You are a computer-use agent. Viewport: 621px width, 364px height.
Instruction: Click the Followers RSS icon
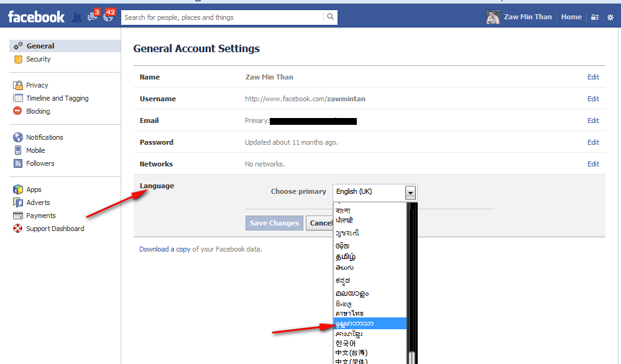click(18, 163)
